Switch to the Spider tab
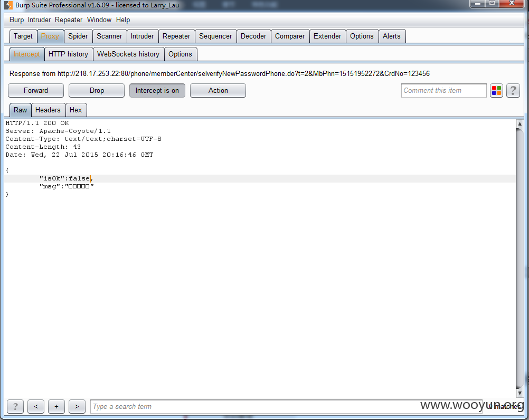The height and width of the screenshot is (420, 529). 78,36
